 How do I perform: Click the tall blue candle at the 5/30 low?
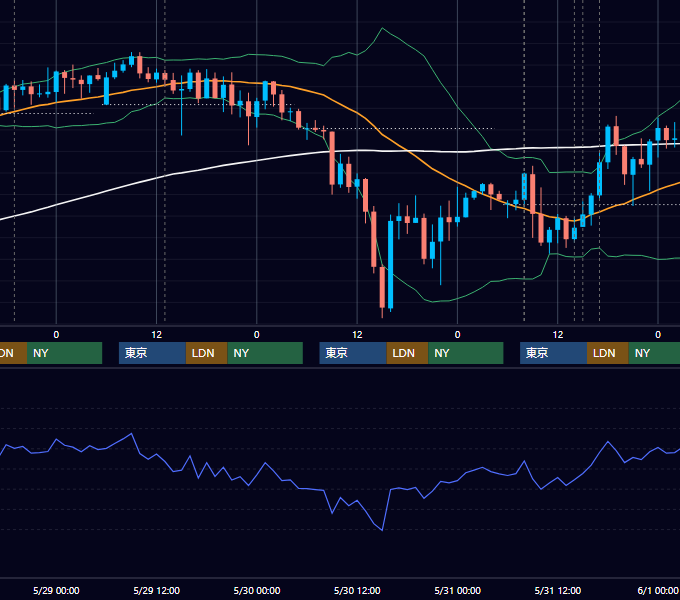click(391, 264)
